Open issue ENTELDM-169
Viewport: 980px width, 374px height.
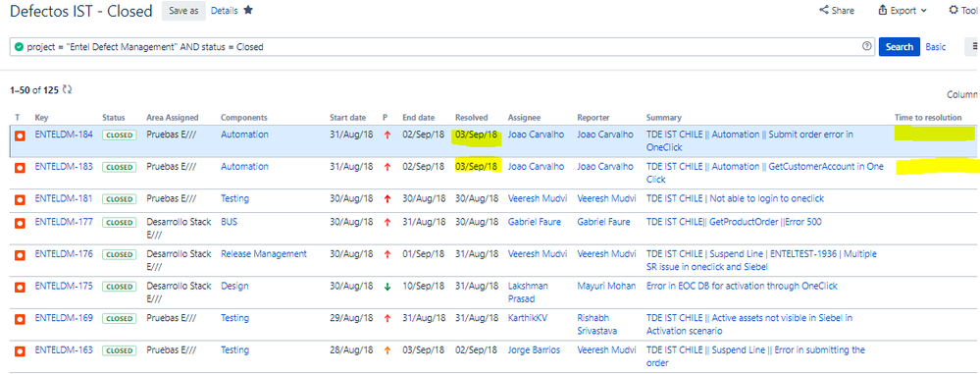point(64,318)
